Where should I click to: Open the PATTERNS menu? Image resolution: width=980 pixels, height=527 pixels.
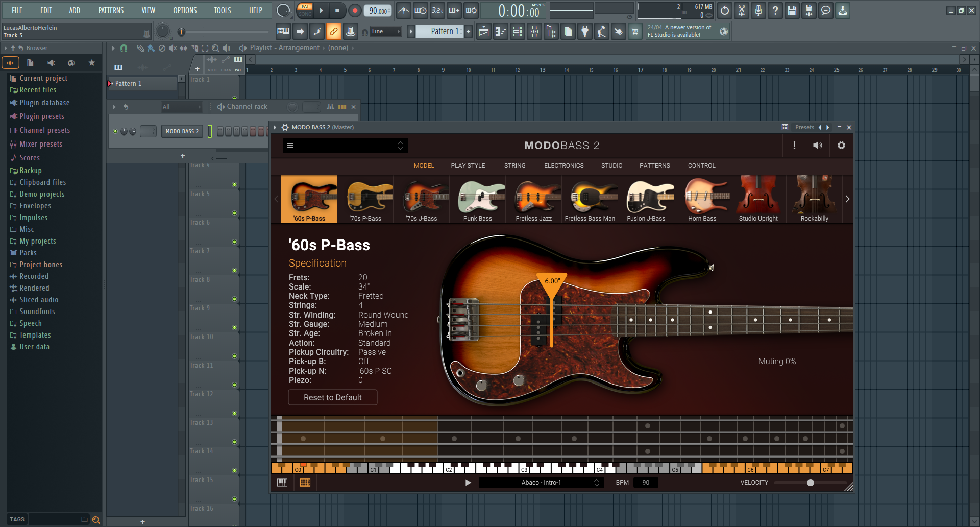(111, 10)
